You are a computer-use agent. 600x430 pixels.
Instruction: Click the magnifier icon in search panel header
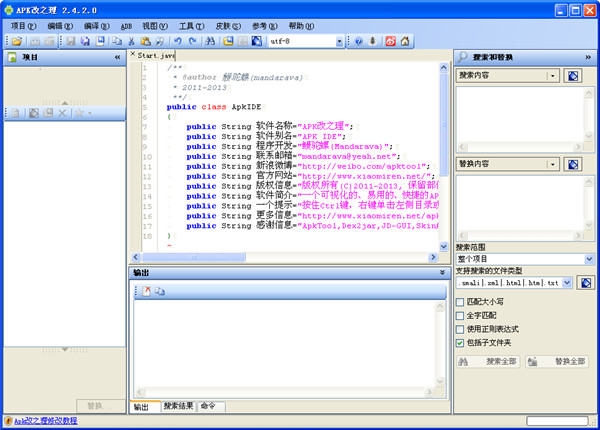pyautogui.click(x=463, y=57)
